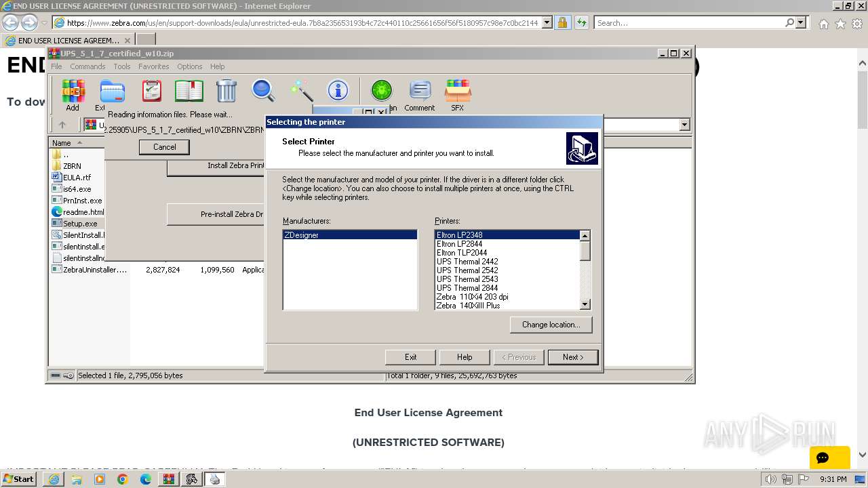Click Edge icon in taskbar
Screen dimensions: 868x488
145,479
